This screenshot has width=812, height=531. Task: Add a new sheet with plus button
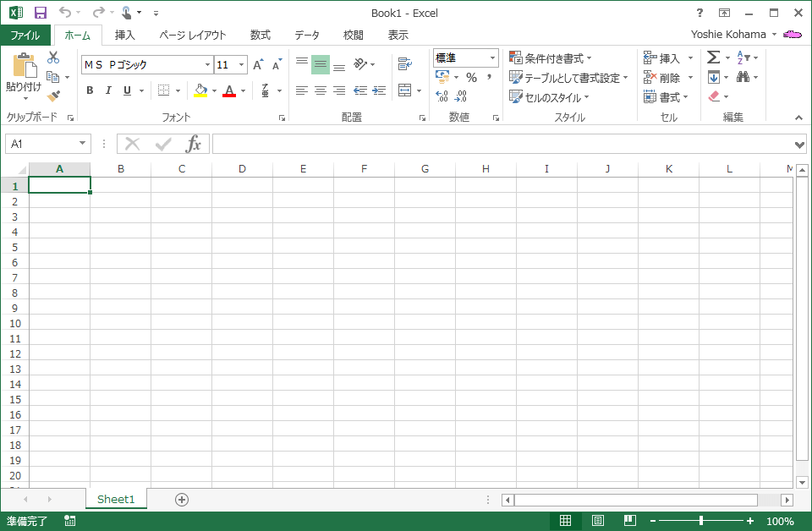click(182, 500)
